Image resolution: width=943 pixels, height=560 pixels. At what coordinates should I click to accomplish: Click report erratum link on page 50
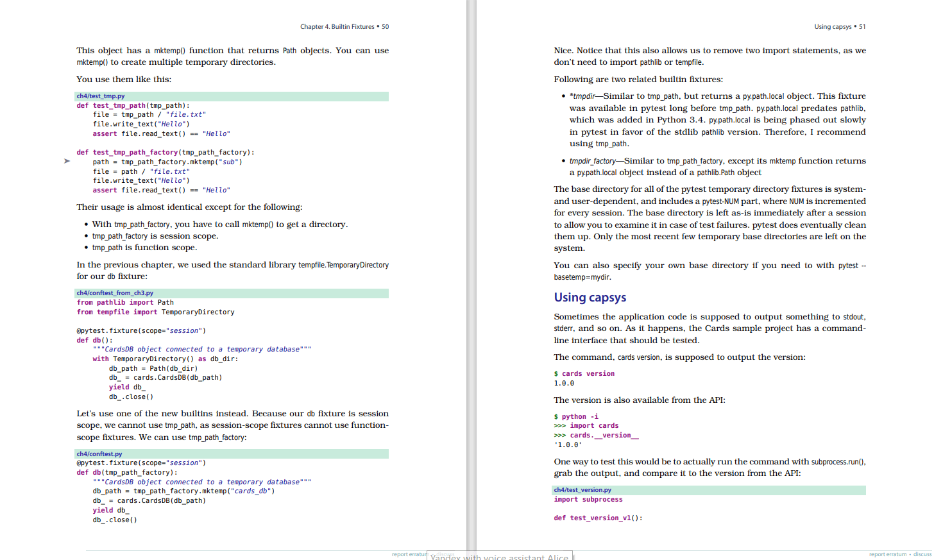pyautogui.click(x=409, y=554)
